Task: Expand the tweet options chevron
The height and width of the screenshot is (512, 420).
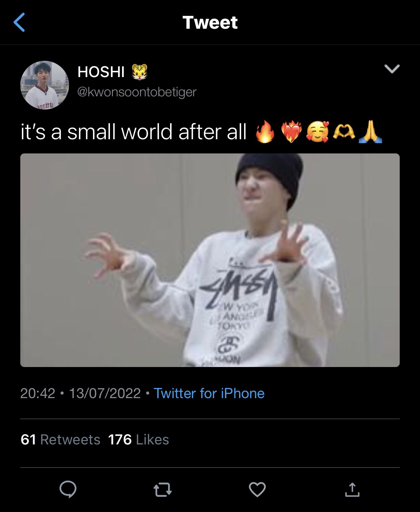Action: tap(392, 69)
